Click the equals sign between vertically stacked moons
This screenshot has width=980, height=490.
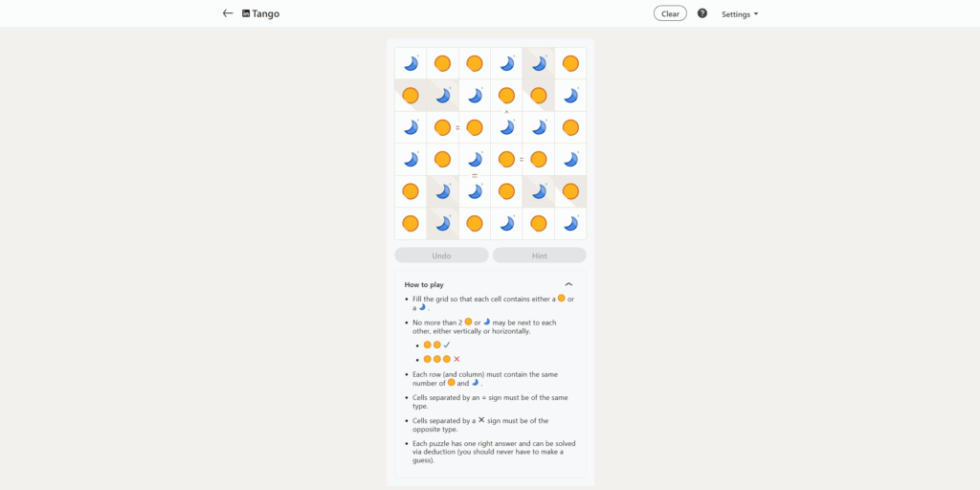[x=475, y=175]
